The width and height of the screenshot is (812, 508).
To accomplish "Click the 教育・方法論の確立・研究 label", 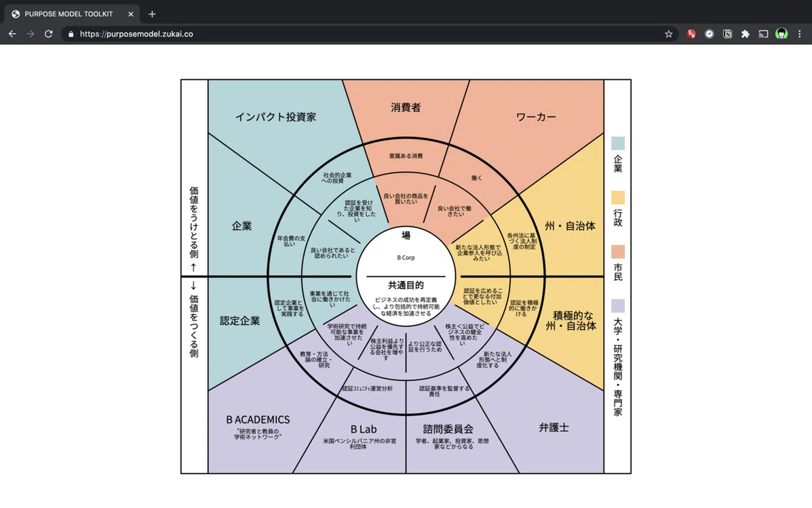I will click(x=315, y=359).
